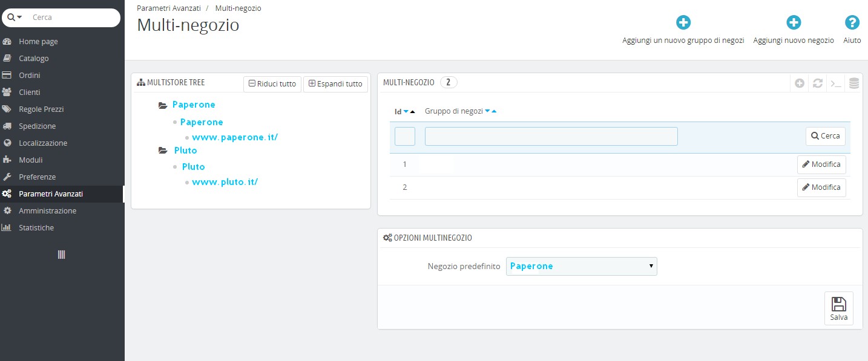Click the Home page dashboard icon
This screenshot has width=868, height=361.
coord(7,42)
